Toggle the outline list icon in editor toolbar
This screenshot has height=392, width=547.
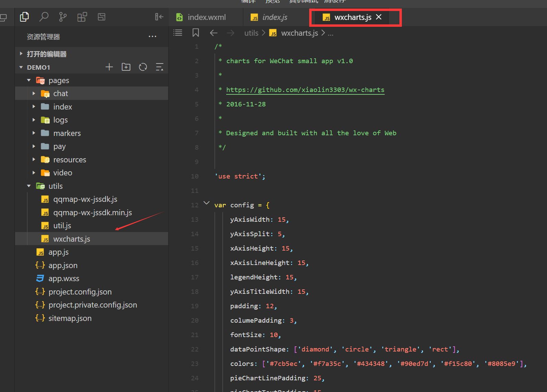(x=178, y=33)
